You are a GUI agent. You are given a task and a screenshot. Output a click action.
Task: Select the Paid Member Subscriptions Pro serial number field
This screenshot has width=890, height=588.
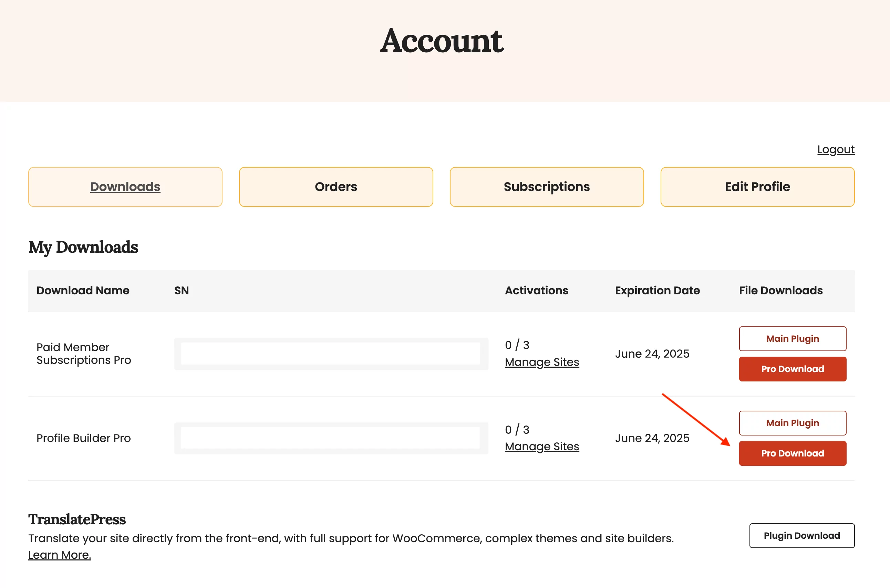pos(331,354)
